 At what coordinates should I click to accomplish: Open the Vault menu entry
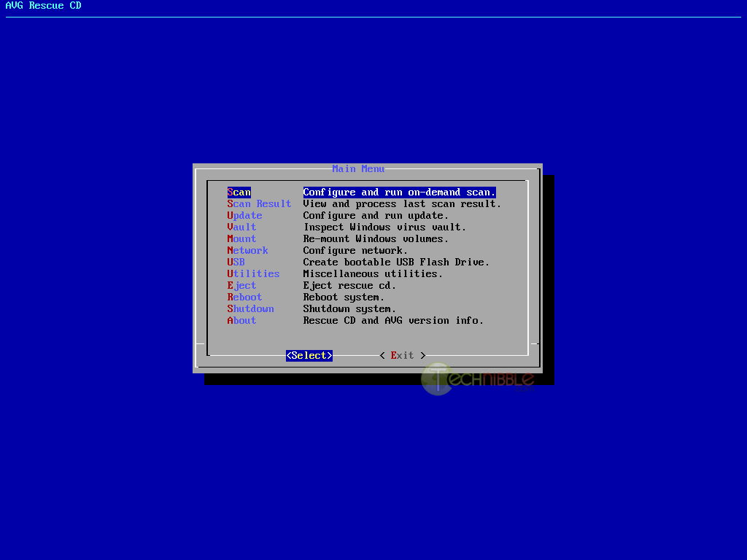[x=241, y=227]
